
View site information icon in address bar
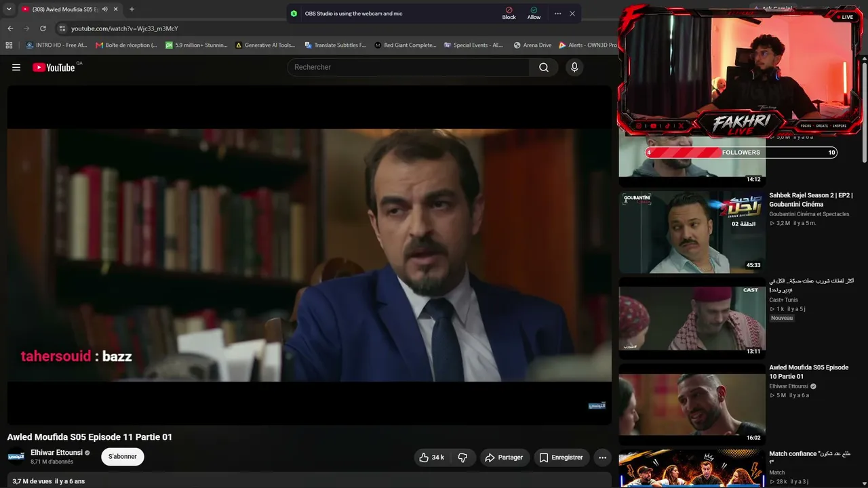[x=62, y=28]
